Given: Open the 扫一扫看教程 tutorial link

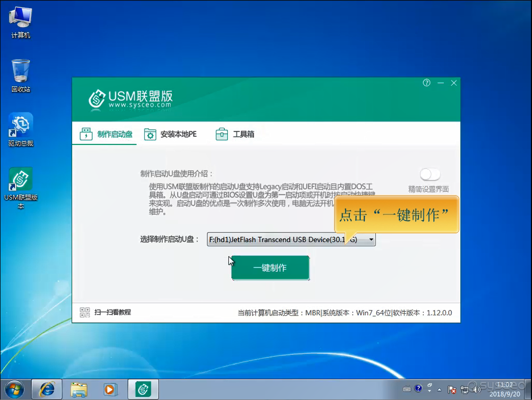Looking at the screenshot, I should click(112, 312).
